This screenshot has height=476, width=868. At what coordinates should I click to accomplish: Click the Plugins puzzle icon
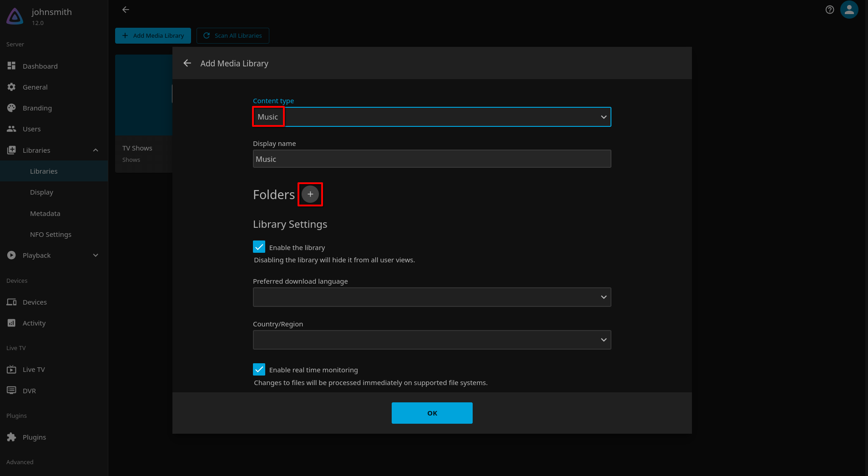(12, 437)
